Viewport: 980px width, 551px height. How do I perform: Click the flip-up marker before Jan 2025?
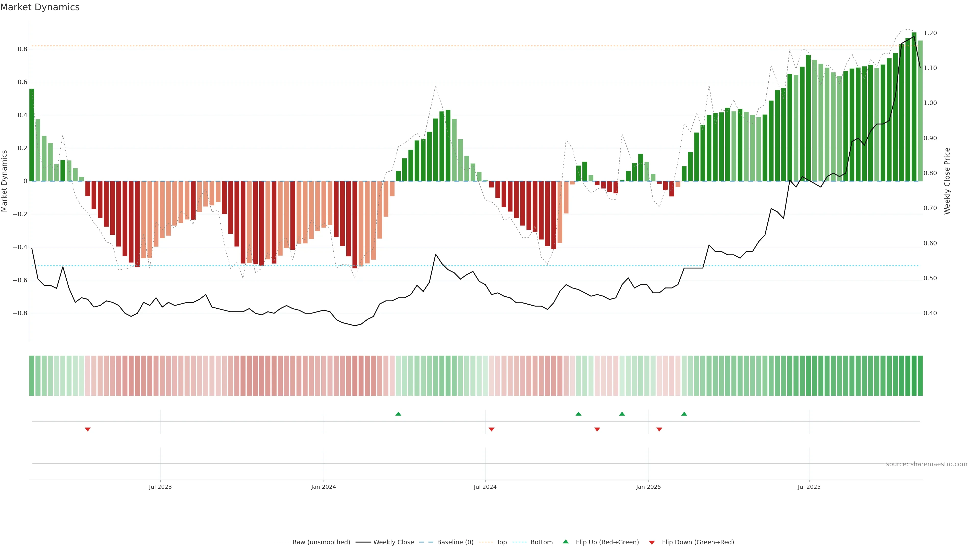click(x=622, y=414)
